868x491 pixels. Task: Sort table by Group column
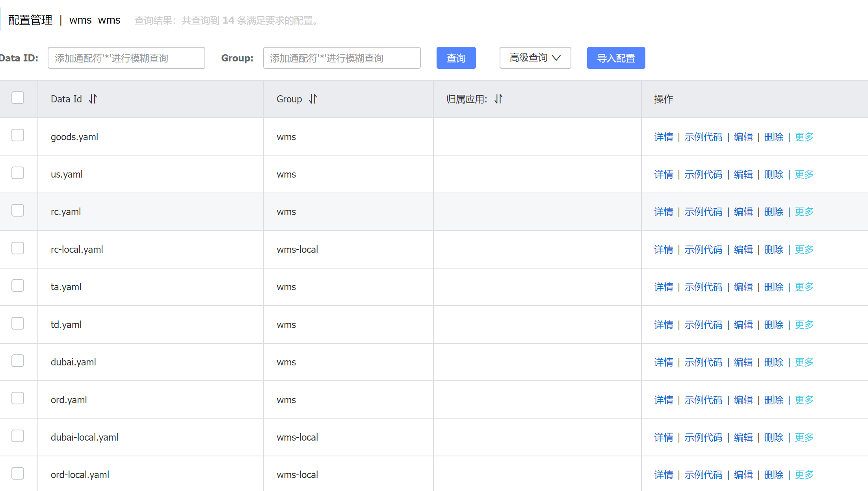pos(313,99)
